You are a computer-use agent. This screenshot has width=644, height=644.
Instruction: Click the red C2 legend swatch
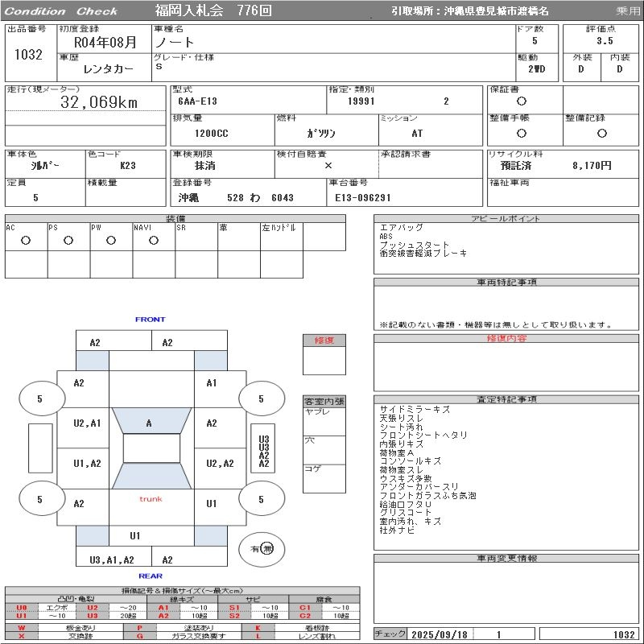305,615
